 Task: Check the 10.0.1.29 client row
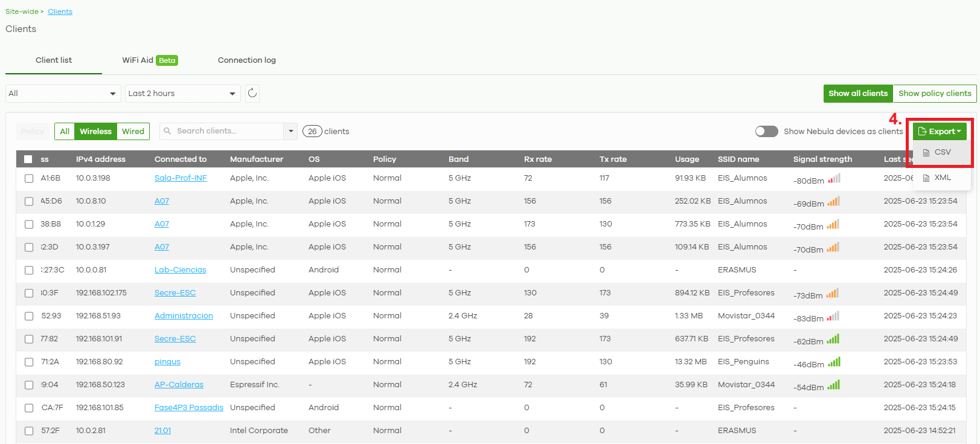click(29, 225)
